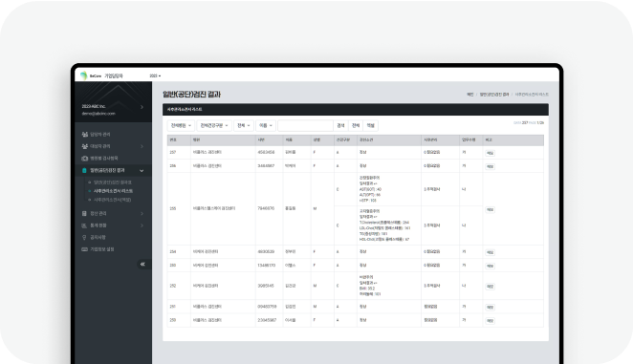Open the 2023 year dropdown in header
The width and height of the screenshot is (633, 364).
point(155,75)
